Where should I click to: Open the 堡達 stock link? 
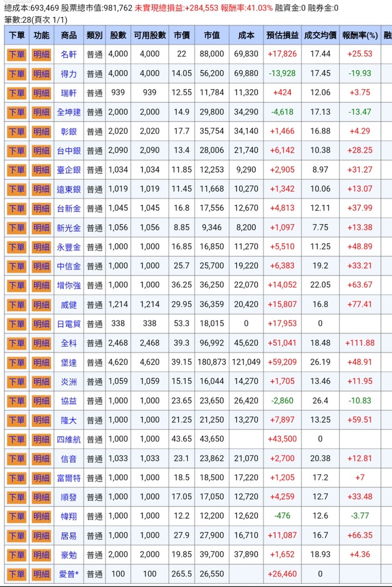[x=69, y=362]
